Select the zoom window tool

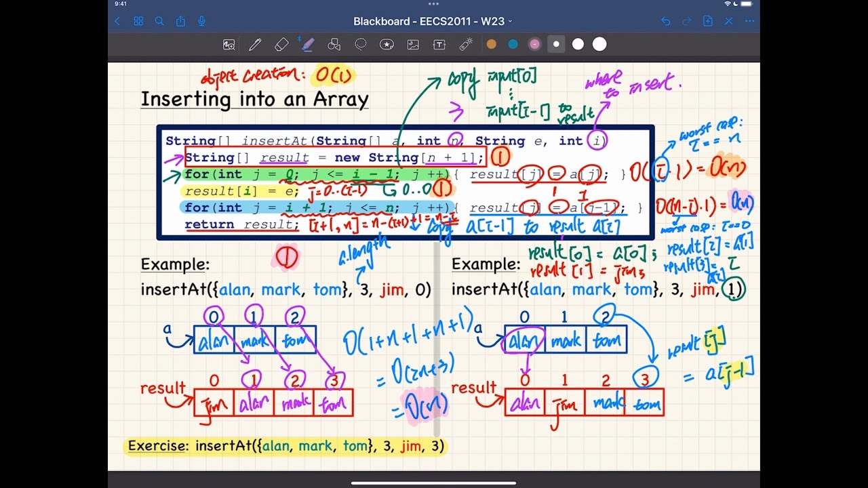pyautogui.click(x=229, y=45)
